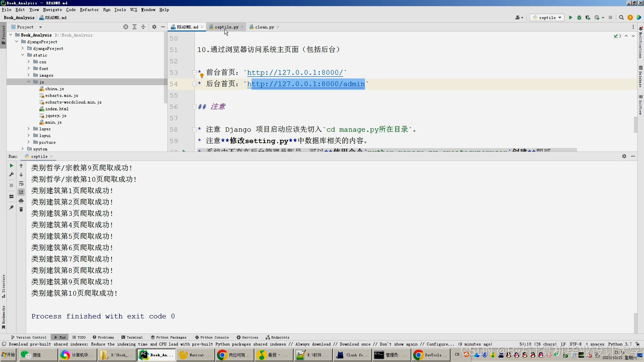Click Select Opened File target icon

click(x=126, y=27)
